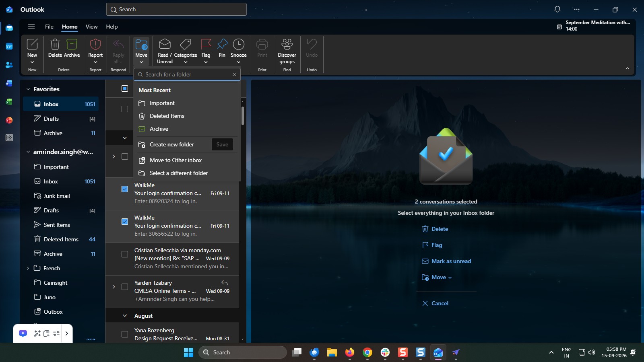Archive selected emails from the ribbon

click(x=72, y=44)
